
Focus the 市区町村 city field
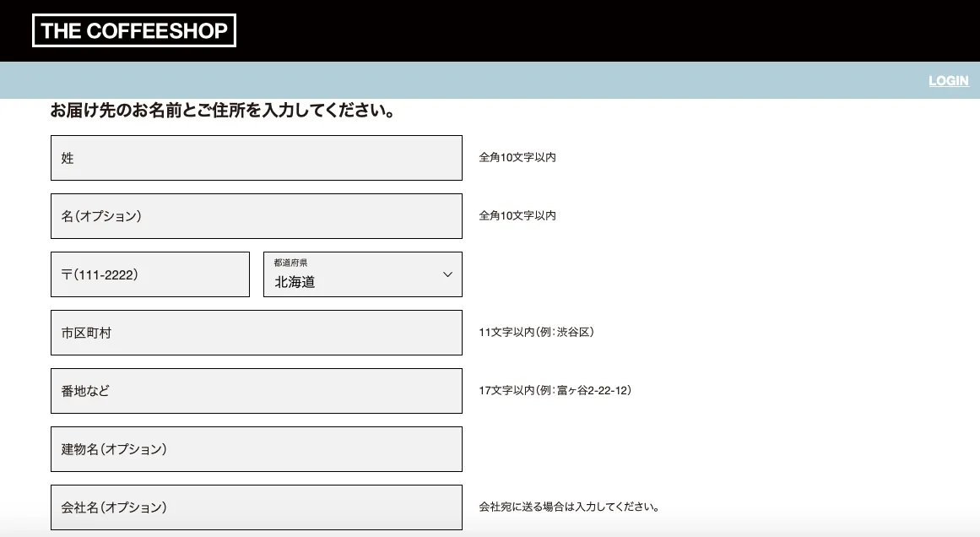[257, 333]
